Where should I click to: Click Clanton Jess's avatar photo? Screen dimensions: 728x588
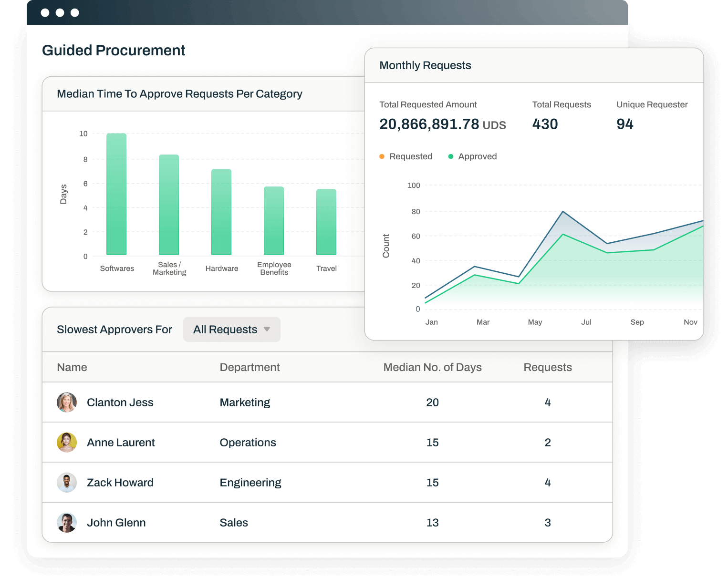67,402
